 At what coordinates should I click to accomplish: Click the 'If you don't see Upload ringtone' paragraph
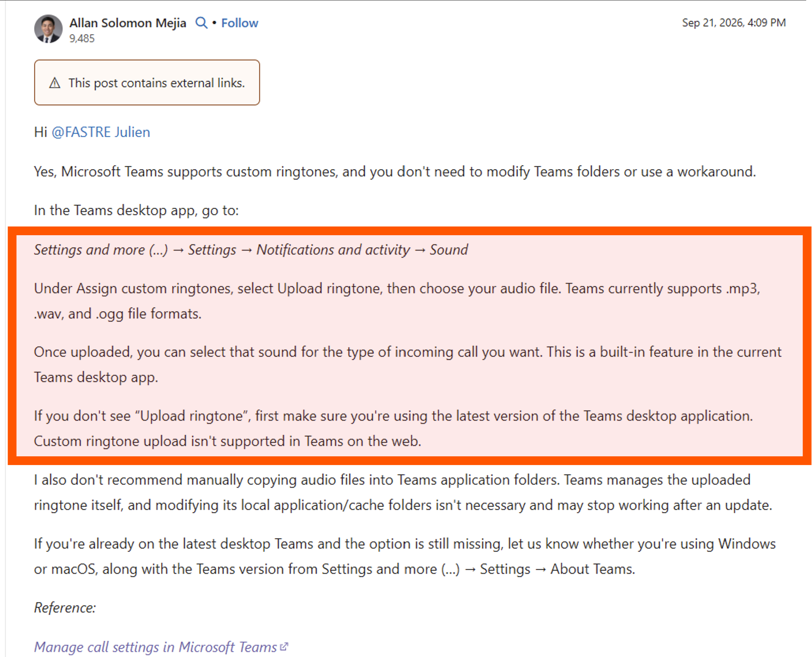click(393, 428)
